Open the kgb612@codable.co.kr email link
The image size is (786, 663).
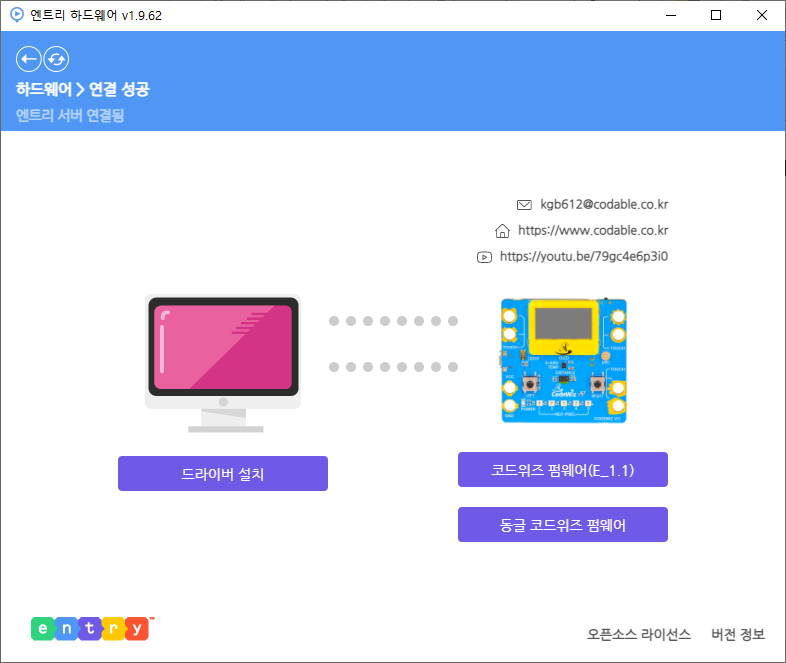(604, 204)
